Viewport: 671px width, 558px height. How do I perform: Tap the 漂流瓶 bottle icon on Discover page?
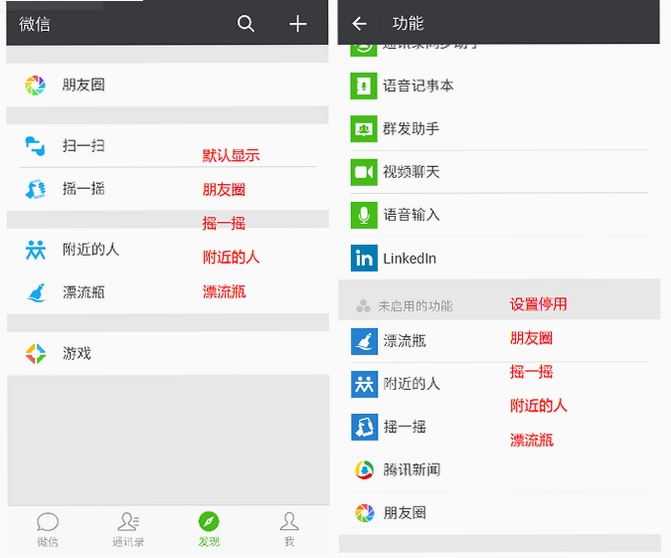pyautogui.click(x=36, y=293)
